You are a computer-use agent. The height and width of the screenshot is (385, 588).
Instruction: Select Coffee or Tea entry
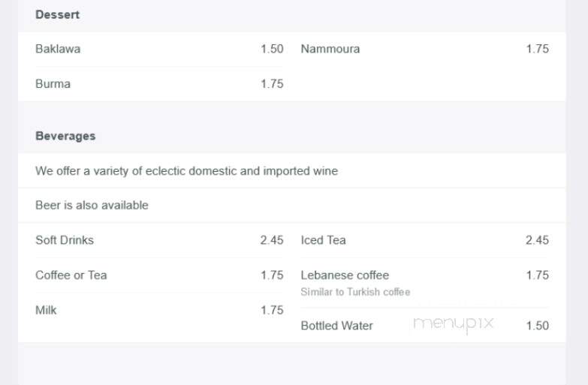pos(71,275)
